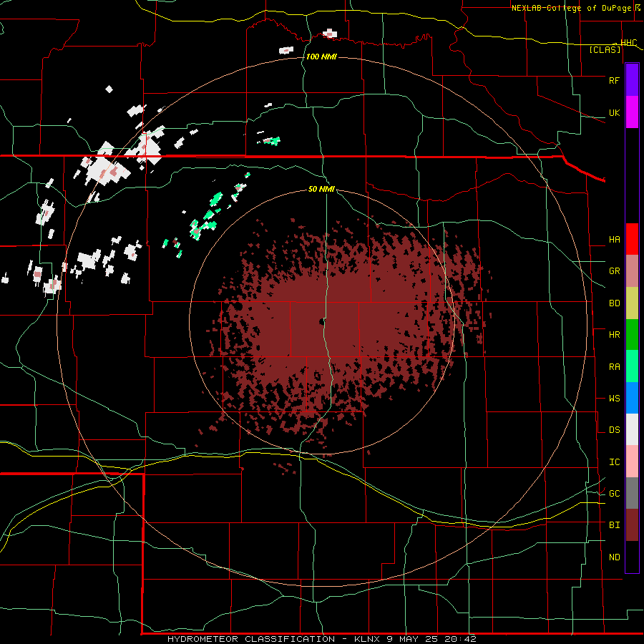
Task: Click the purple RF color swatch in legend
Action: (x=632, y=80)
